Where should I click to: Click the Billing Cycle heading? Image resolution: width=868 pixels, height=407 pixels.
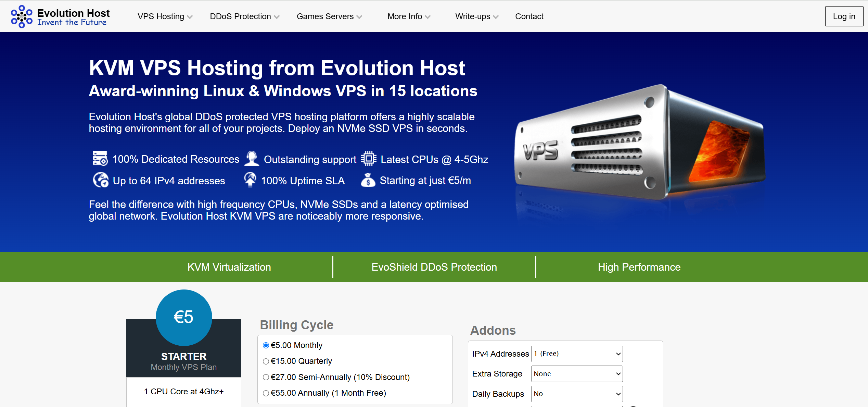point(297,325)
